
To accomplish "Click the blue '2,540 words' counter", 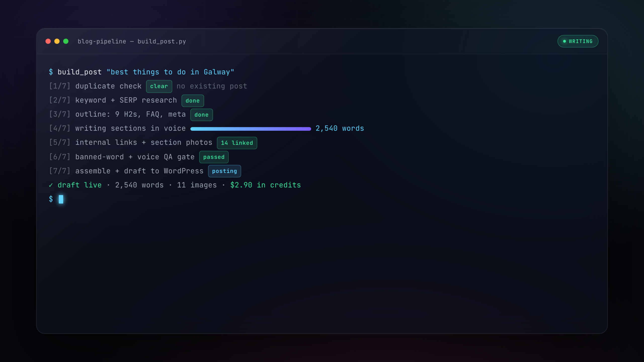I will click(x=340, y=128).
